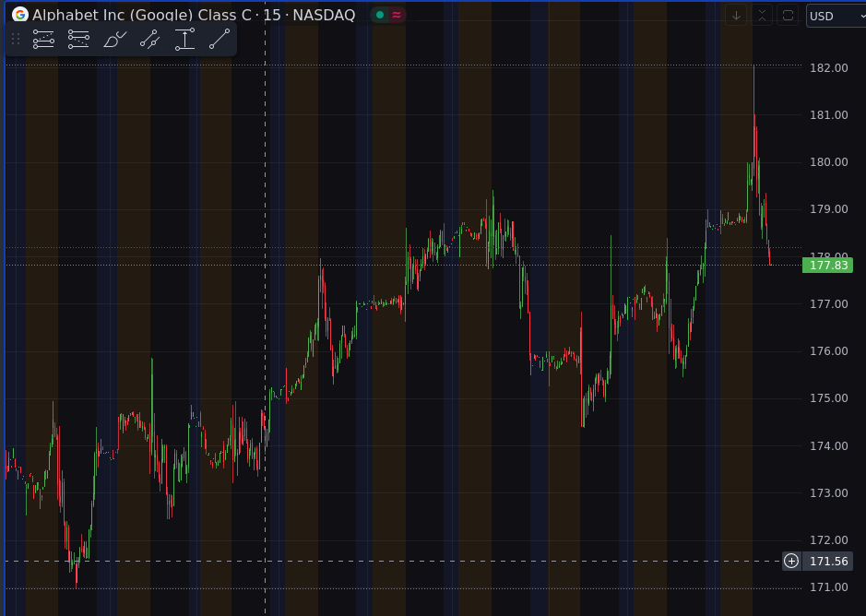
Task: Click the collapse pane button
Action: point(762,16)
